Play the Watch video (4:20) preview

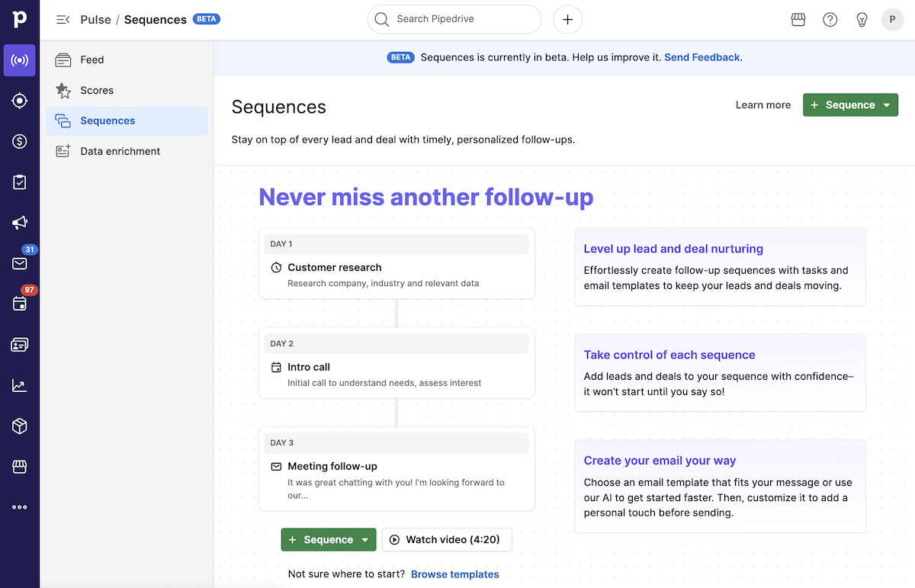(447, 539)
